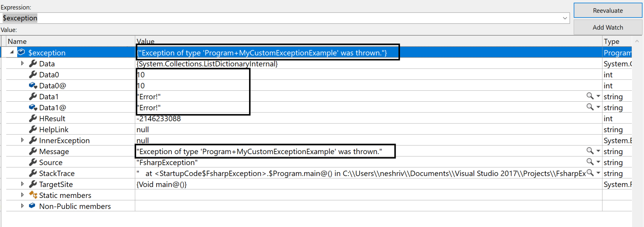This screenshot has width=644, height=227.
Task: Click the Reevaluate button
Action: click(608, 11)
